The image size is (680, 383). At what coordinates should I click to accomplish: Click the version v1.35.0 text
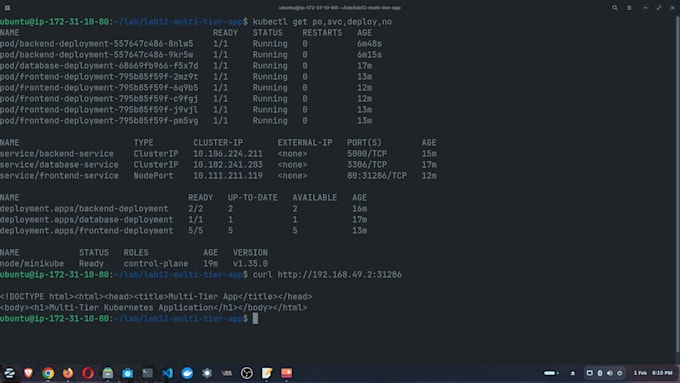point(250,263)
